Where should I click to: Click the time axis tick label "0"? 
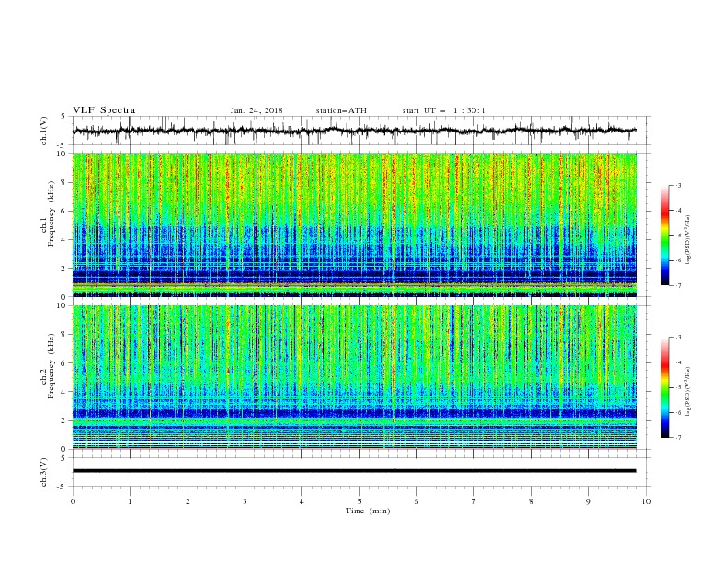pos(73,501)
